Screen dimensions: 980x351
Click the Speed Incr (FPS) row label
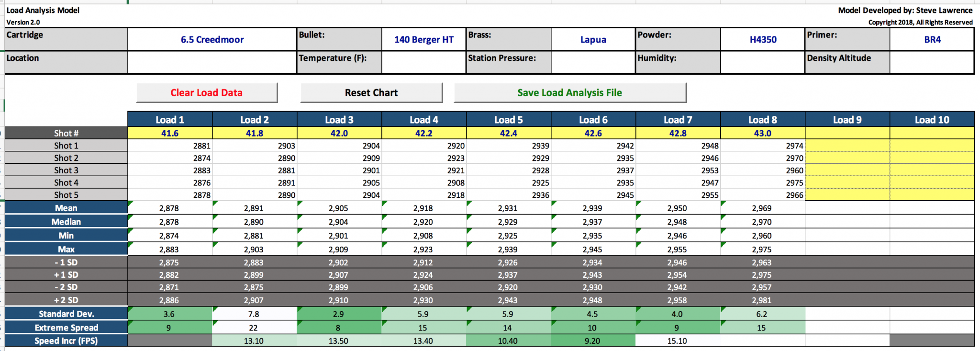[66, 340]
